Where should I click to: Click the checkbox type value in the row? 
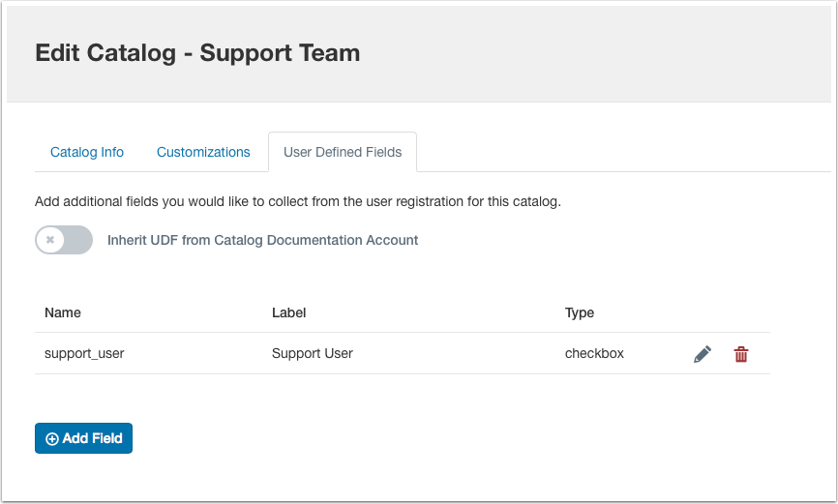594,353
